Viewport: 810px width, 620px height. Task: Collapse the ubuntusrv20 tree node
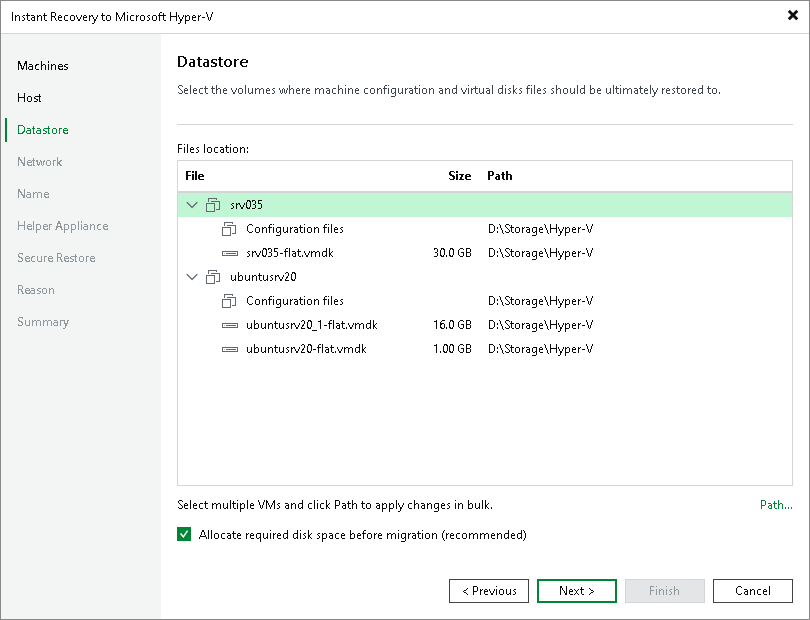click(192, 276)
